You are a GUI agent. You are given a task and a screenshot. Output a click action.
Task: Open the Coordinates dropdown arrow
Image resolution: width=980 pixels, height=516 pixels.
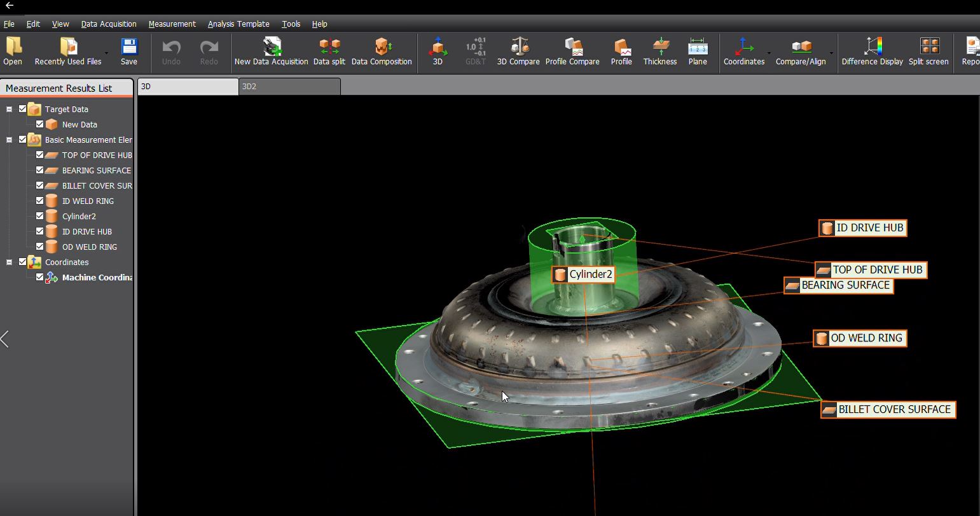point(769,53)
